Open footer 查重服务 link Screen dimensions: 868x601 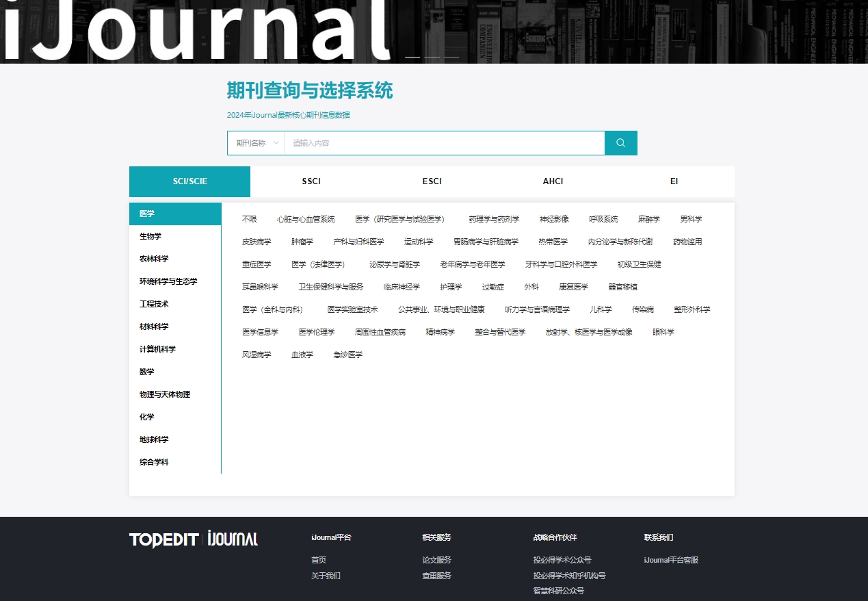click(437, 576)
